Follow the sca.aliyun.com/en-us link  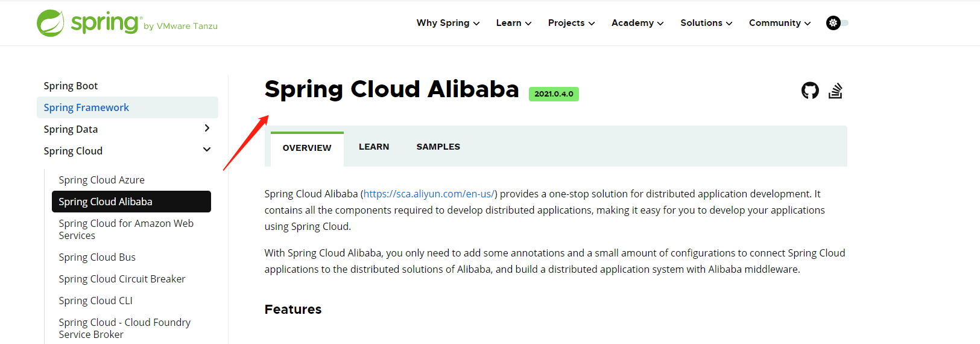click(x=429, y=194)
